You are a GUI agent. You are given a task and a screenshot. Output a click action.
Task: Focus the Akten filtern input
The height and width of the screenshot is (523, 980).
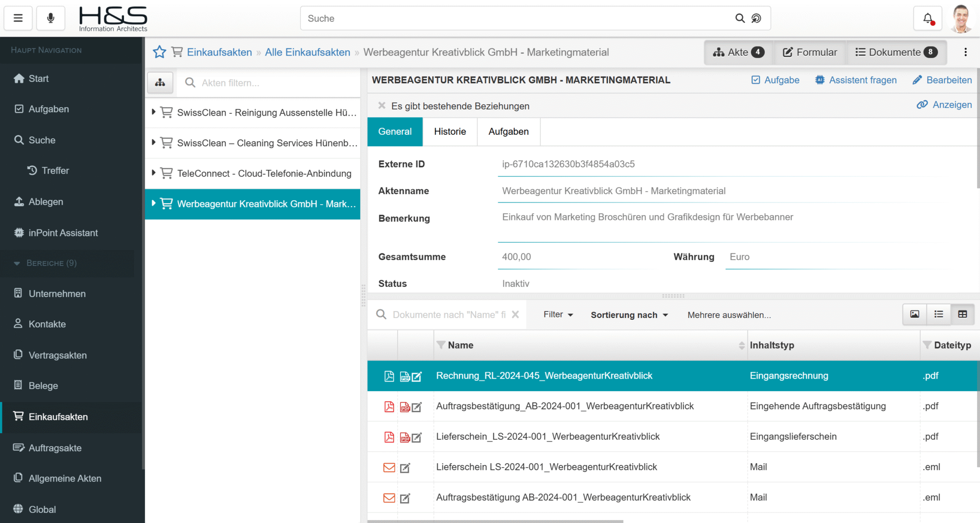coord(268,83)
